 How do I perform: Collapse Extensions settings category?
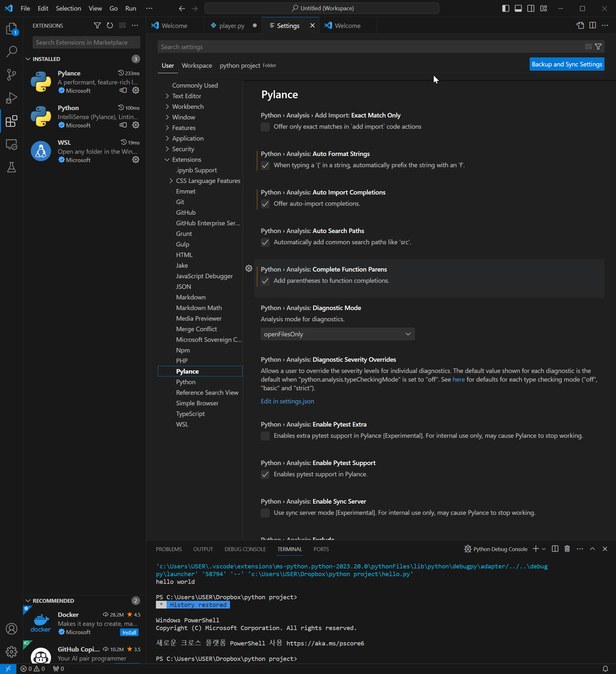pos(167,160)
